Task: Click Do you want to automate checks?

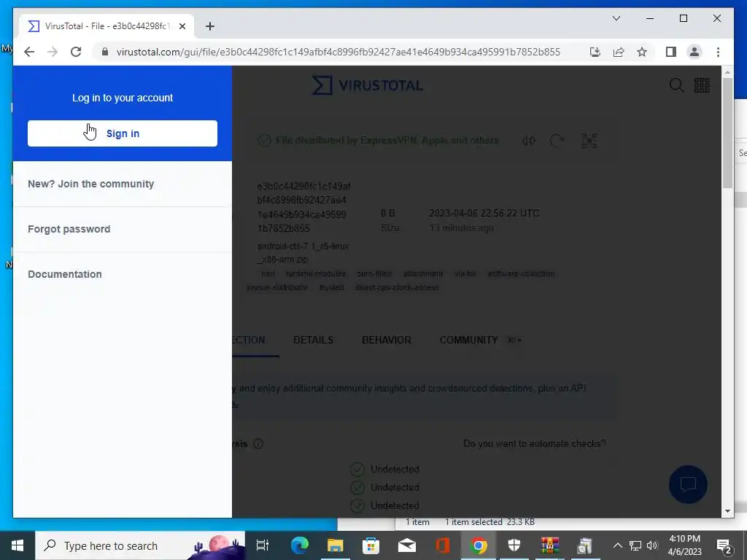Action: point(535,443)
